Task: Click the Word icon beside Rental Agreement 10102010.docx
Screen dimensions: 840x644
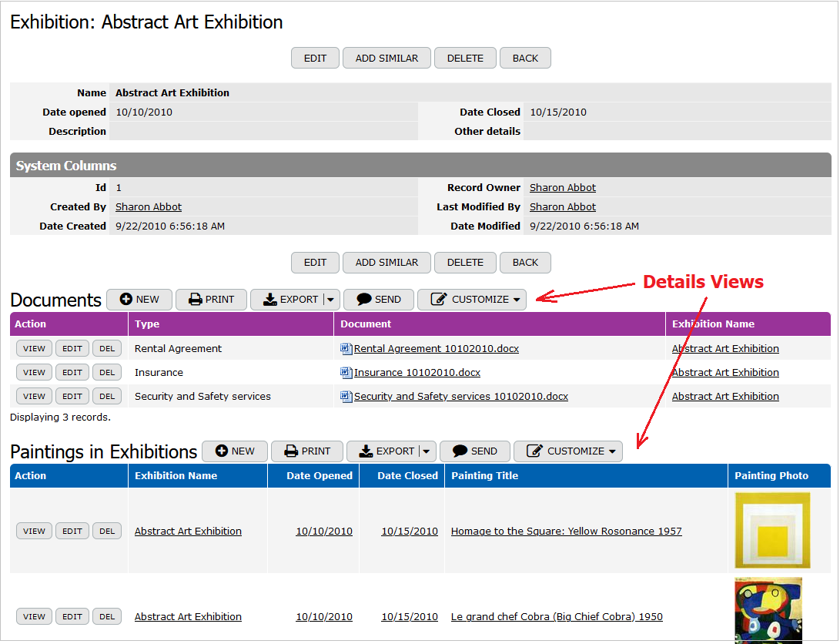Action: pyautogui.click(x=346, y=349)
